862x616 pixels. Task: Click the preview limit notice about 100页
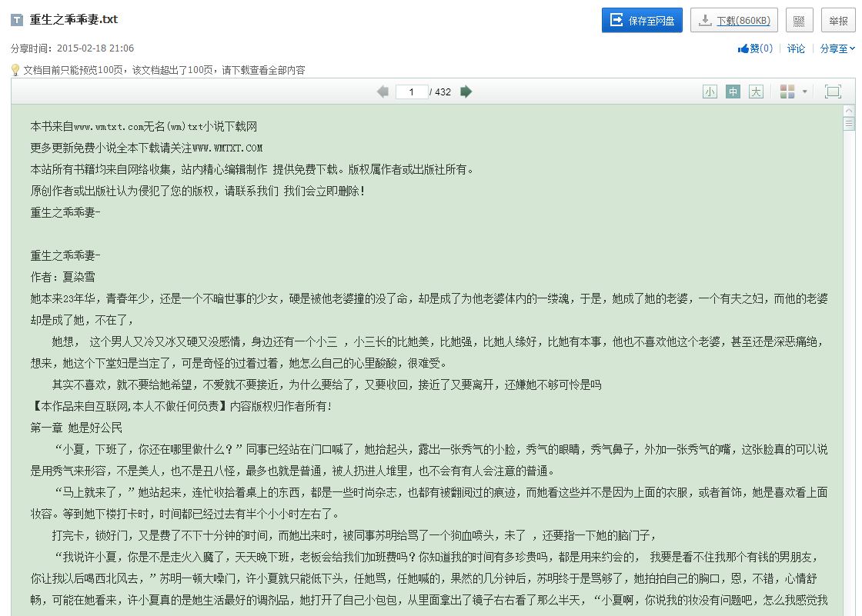point(164,70)
